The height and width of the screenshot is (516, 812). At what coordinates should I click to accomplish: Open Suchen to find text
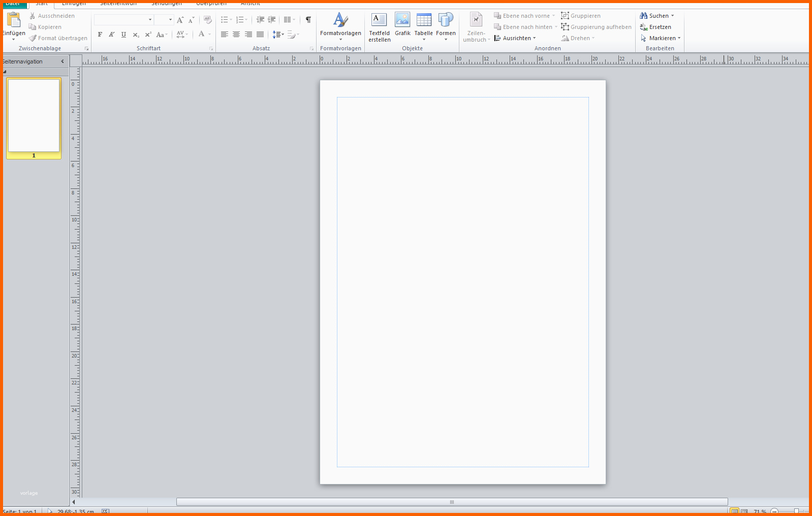click(x=657, y=16)
